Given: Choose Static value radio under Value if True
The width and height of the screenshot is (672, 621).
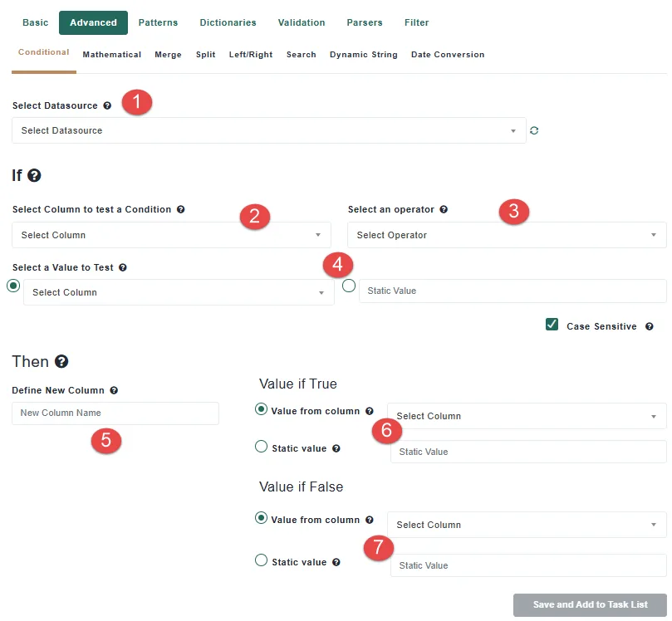Looking at the screenshot, I should (x=261, y=447).
